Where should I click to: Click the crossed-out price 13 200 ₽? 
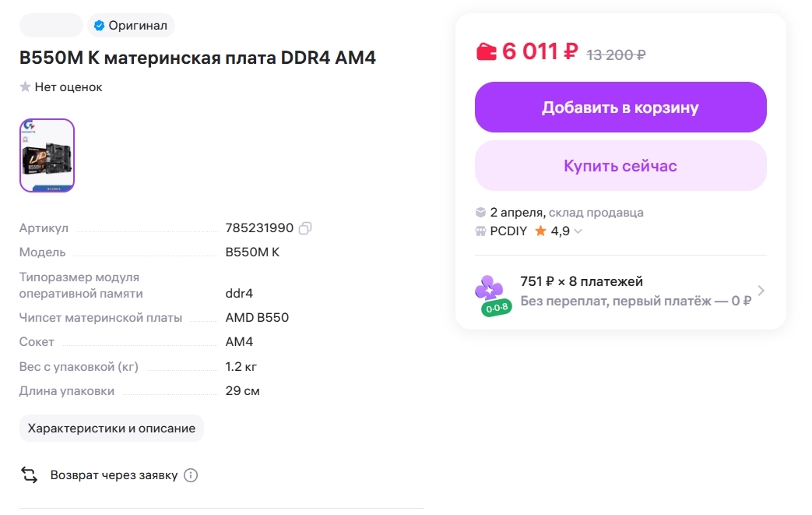613,55
